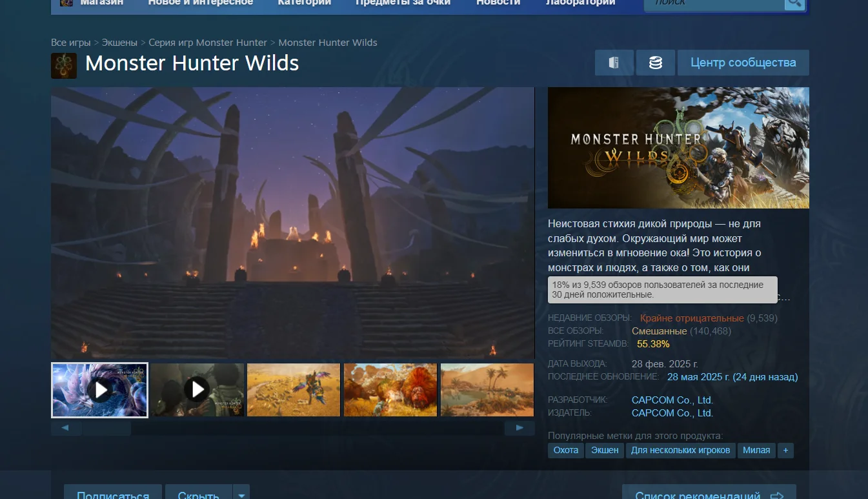Open Серия игр Monster Hunter breadcrumb

[x=208, y=43]
